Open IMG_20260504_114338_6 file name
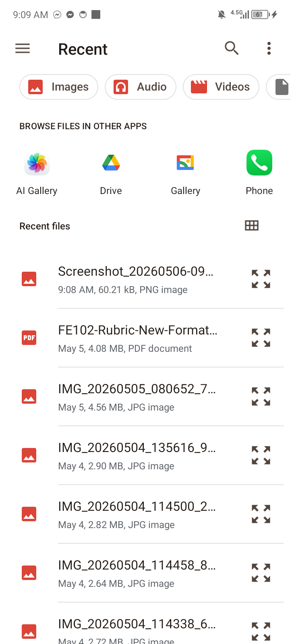The height and width of the screenshot is (644, 290). (x=137, y=624)
